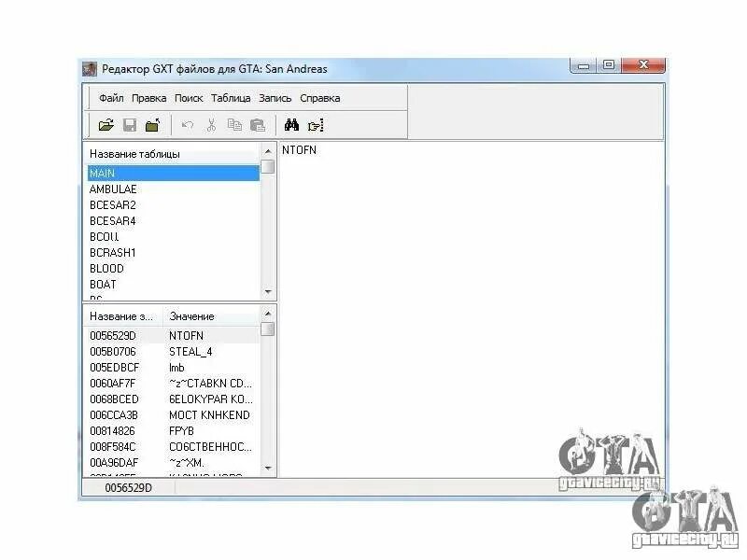This screenshot has height=560, width=747.
Task: Click the pointing hand go-to icon
Action: coord(316,126)
